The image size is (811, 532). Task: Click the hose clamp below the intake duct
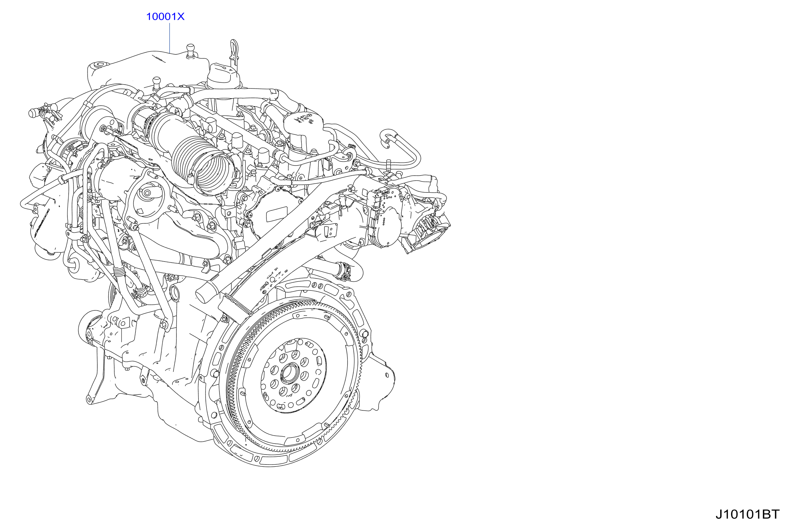(344, 272)
